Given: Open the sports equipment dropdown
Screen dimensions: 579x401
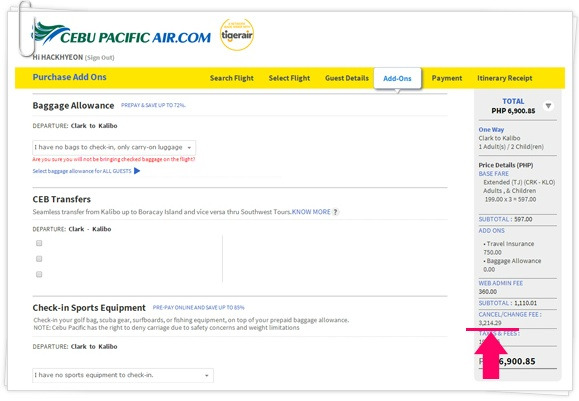Looking at the screenshot, I should point(123,375).
